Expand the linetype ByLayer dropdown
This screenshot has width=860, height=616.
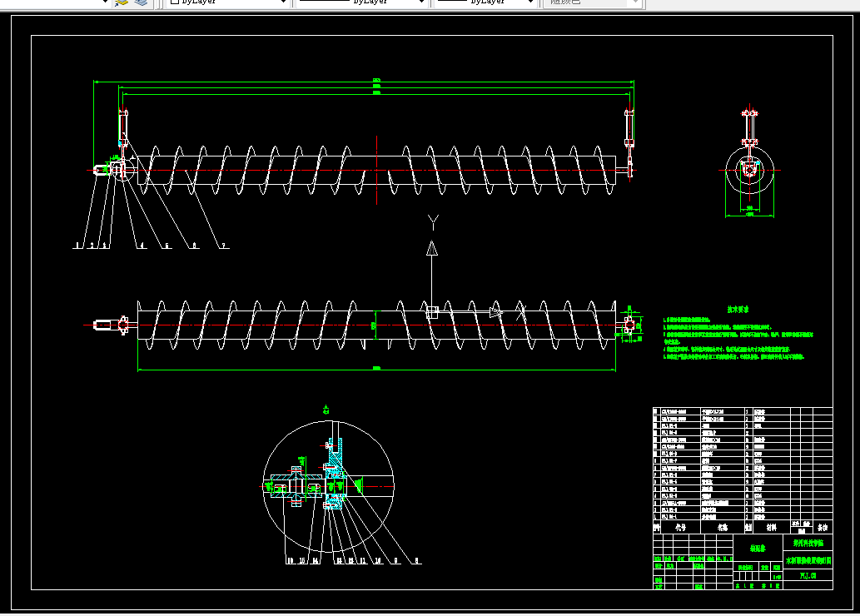point(422,2)
